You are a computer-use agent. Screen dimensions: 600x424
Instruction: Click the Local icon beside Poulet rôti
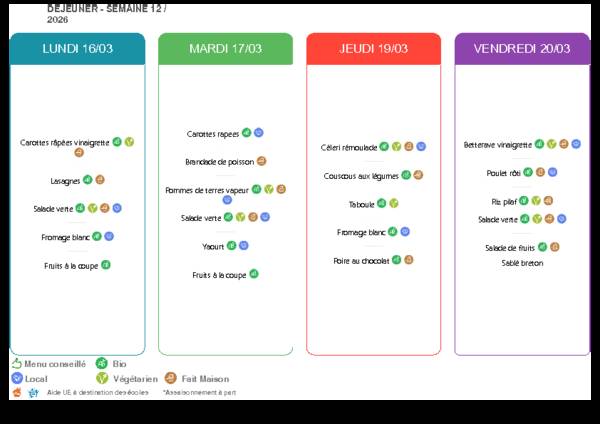point(552,172)
